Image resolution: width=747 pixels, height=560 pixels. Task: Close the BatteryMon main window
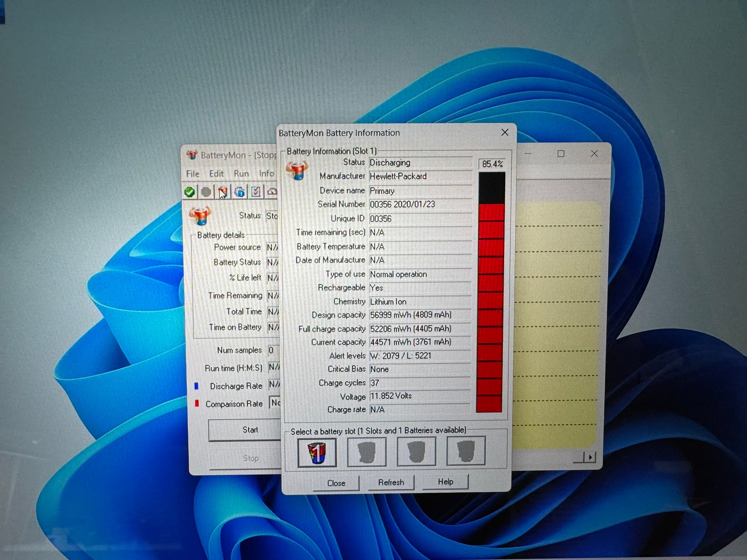594,153
